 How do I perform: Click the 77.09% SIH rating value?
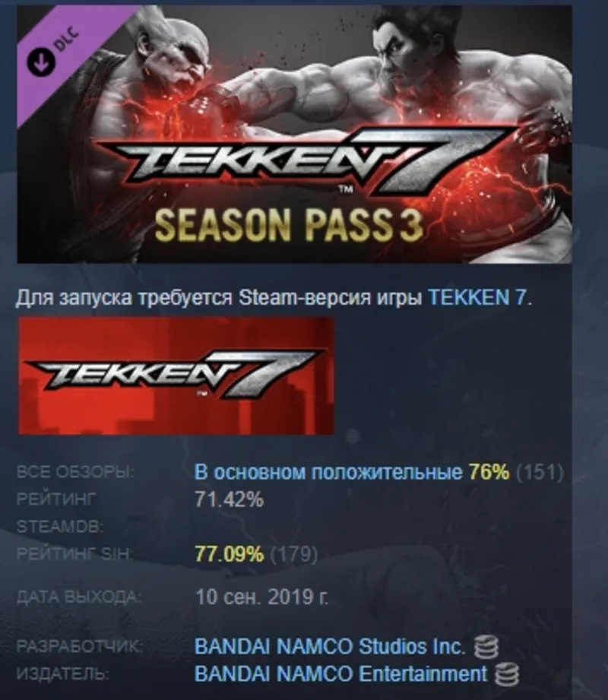pyautogui.click(x=229, y=554)
